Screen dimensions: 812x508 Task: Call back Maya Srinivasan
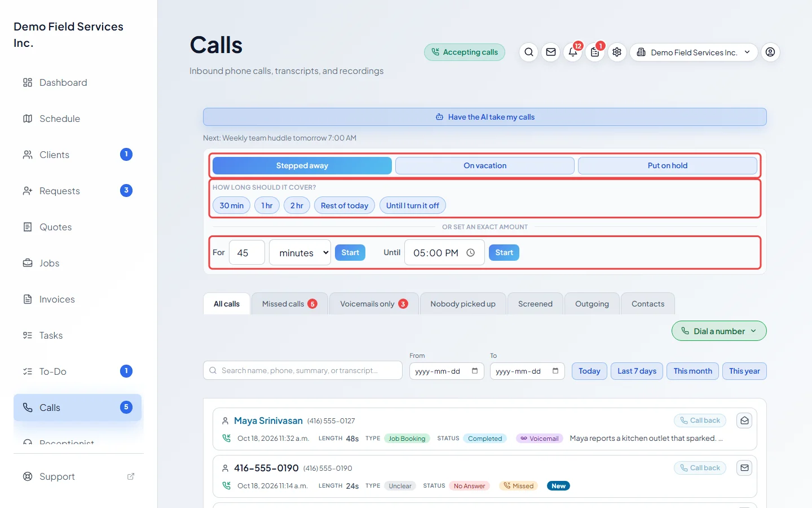point(700,421)
